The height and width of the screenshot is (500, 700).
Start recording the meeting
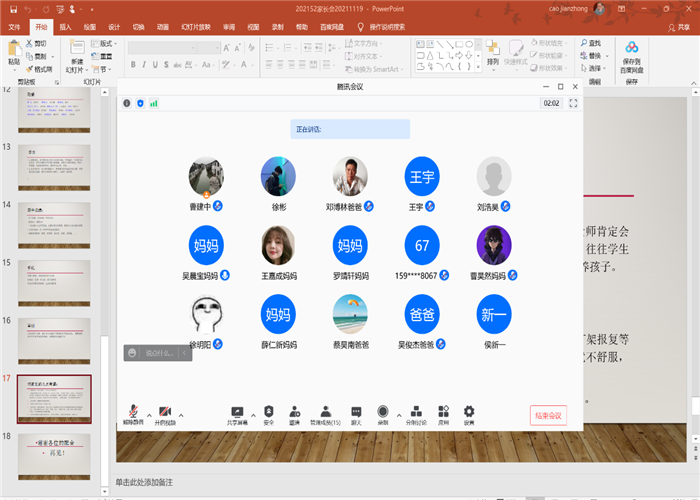pyautogui.click(x=383, y=415)
